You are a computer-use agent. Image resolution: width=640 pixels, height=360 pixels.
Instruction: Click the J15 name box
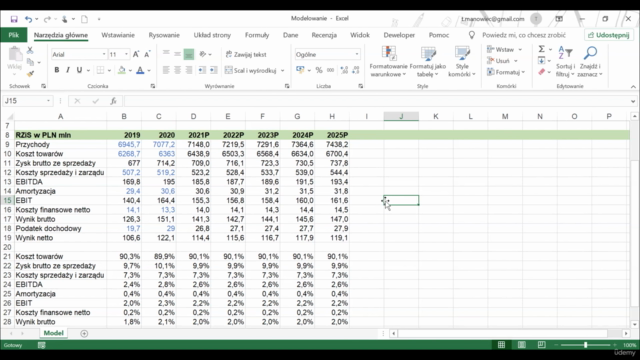(27, 101)
